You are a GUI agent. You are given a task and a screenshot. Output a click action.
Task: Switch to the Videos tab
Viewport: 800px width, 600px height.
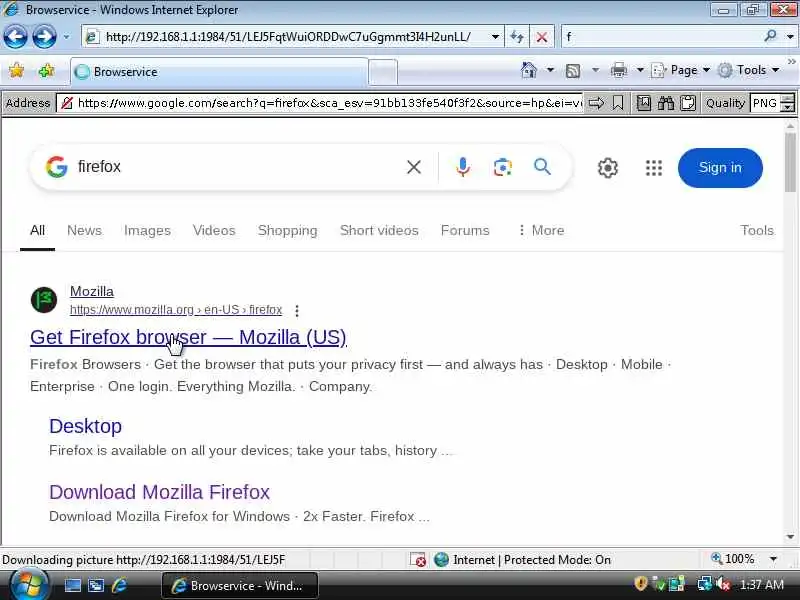(214, 231)
